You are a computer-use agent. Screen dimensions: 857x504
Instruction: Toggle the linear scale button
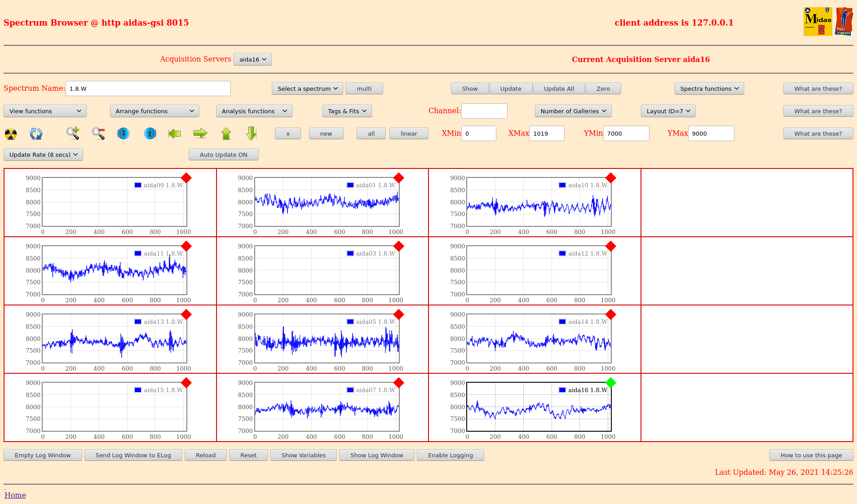pos(408,133)
